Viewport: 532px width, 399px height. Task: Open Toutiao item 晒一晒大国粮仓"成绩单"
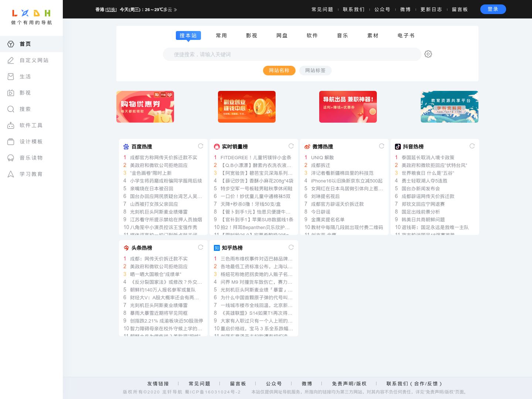tap(156, 274)
